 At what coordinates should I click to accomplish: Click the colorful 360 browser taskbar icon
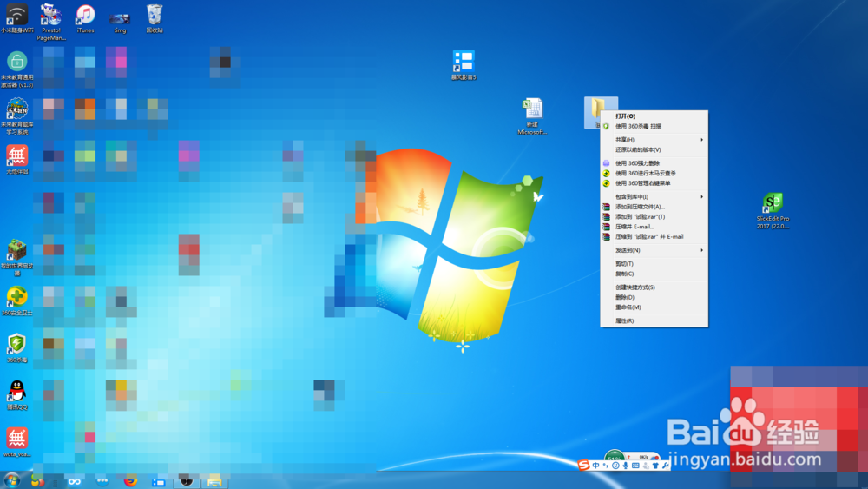click(37, 481)
